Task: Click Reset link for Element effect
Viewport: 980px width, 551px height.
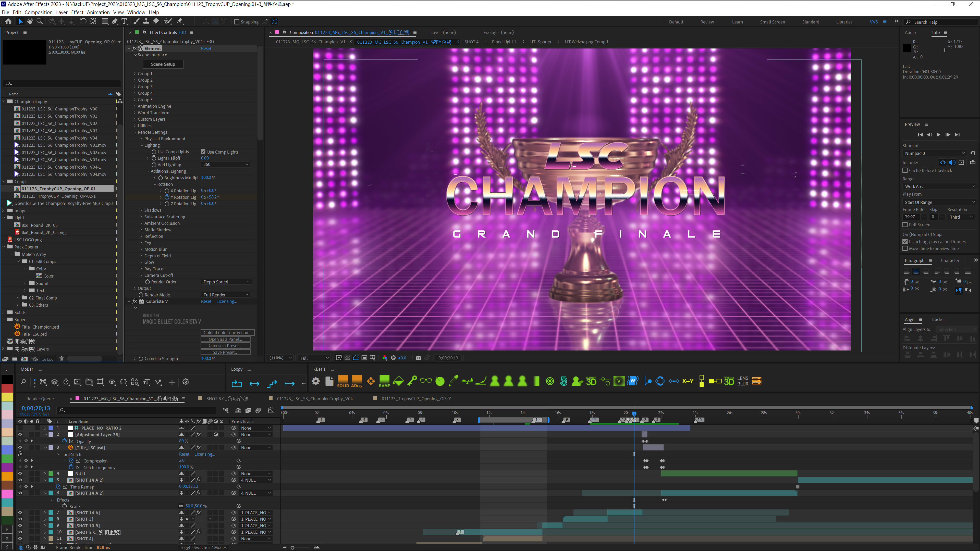Action: tap(206, 48)
